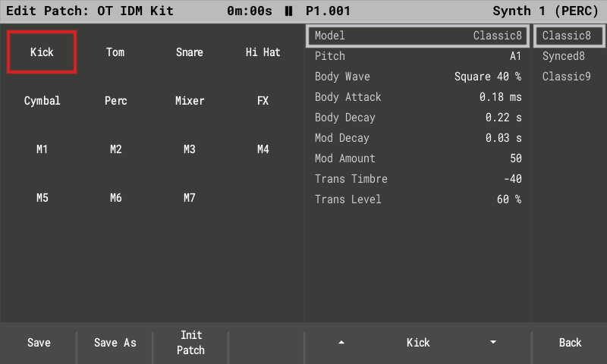This screenshot has width=607, height=364.
Task: Select the Mod Amount parameter row
Action: [418, 158]
